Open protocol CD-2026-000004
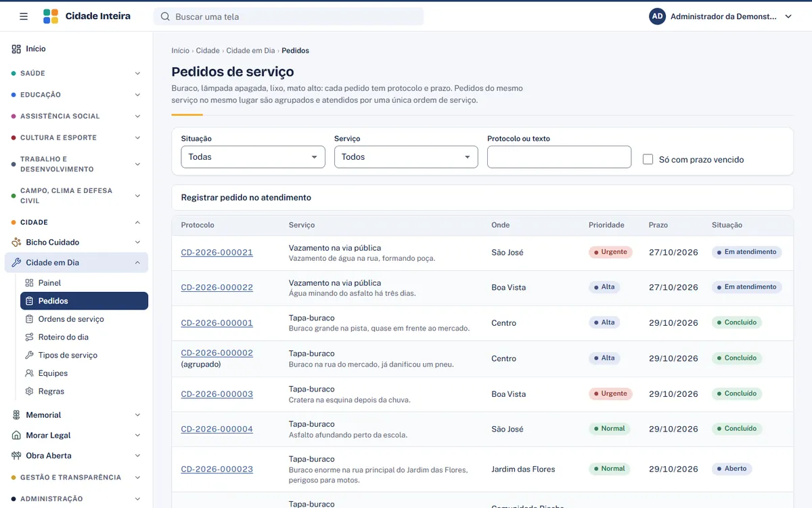812x508 pixels. click(217, 429)
